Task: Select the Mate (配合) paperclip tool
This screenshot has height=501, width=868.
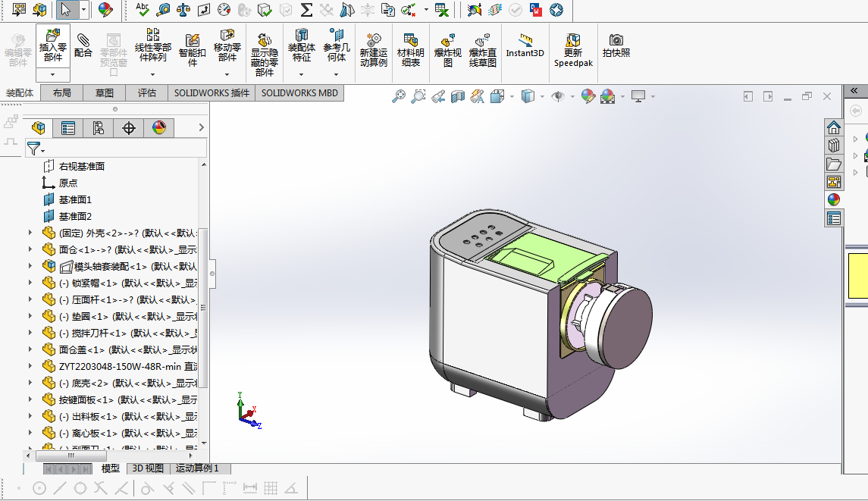Action: click(x=83, y=45)
